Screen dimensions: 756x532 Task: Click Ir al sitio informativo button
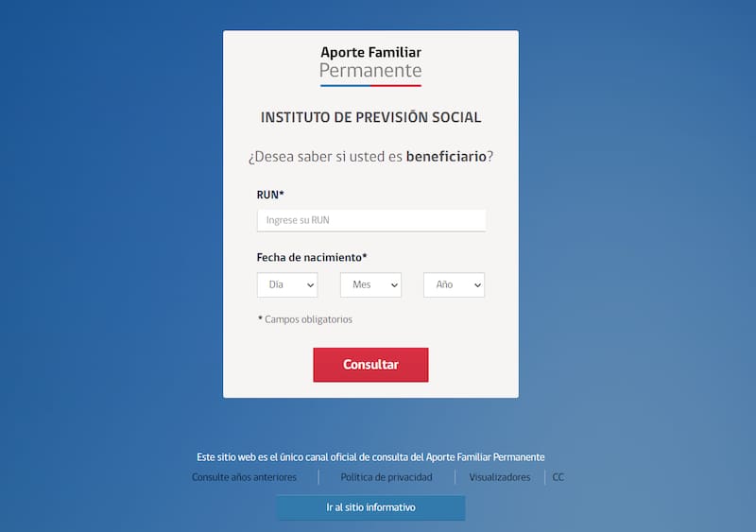click(x=370, y=507)
